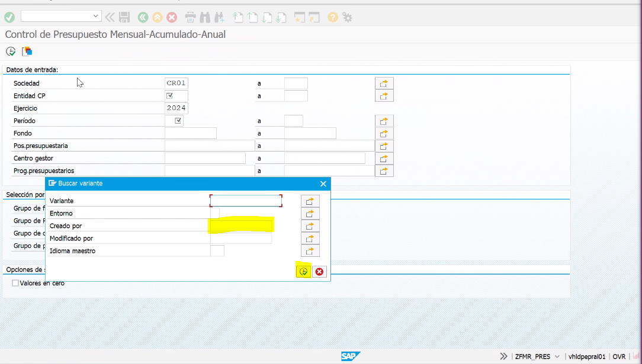
Task: Open multiple selection for Creado por
Action: [x=310, y=226]
